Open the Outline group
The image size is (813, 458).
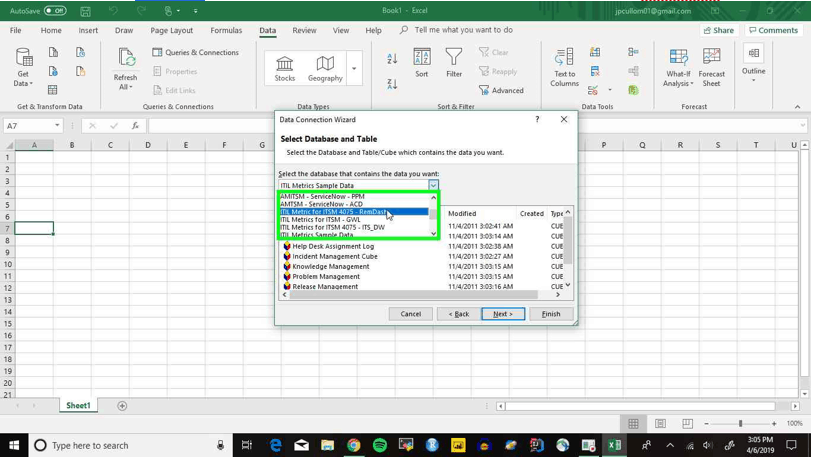coord(753,64)
